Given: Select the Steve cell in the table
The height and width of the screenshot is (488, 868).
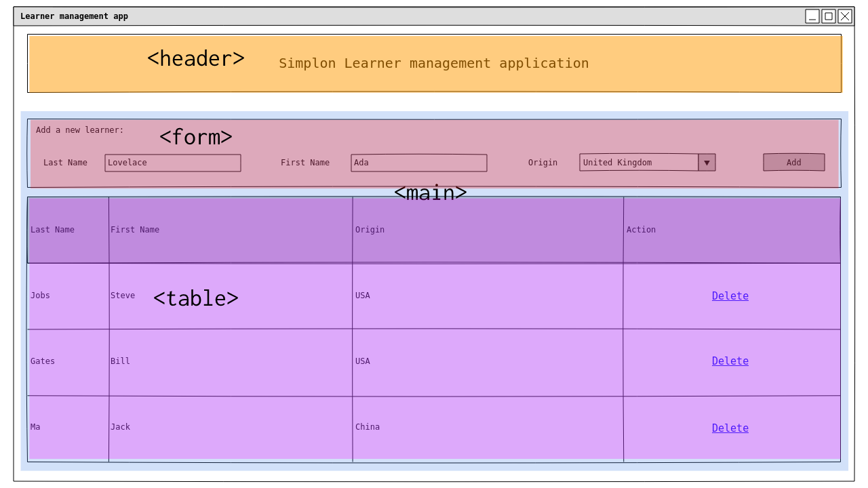Looking at the screenshot, I should [123, 296].
